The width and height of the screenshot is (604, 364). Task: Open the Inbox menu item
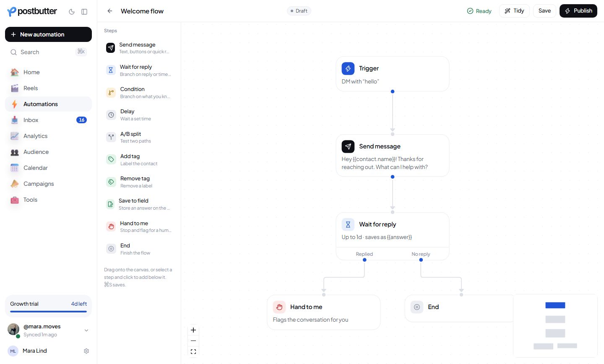click(x=48, y=120)
